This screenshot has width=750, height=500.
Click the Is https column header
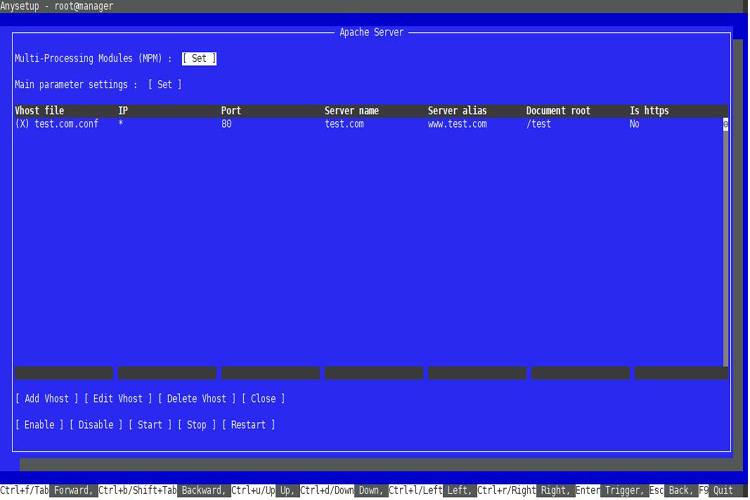[649, 111]
